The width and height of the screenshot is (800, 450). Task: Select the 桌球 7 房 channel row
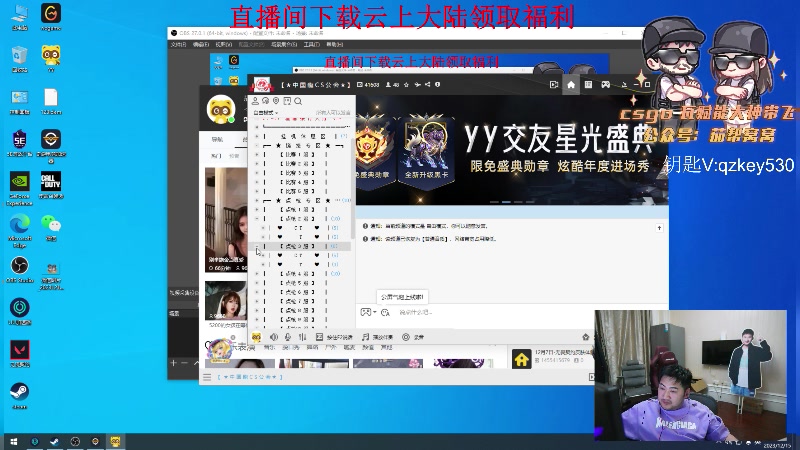click(298, 302)
